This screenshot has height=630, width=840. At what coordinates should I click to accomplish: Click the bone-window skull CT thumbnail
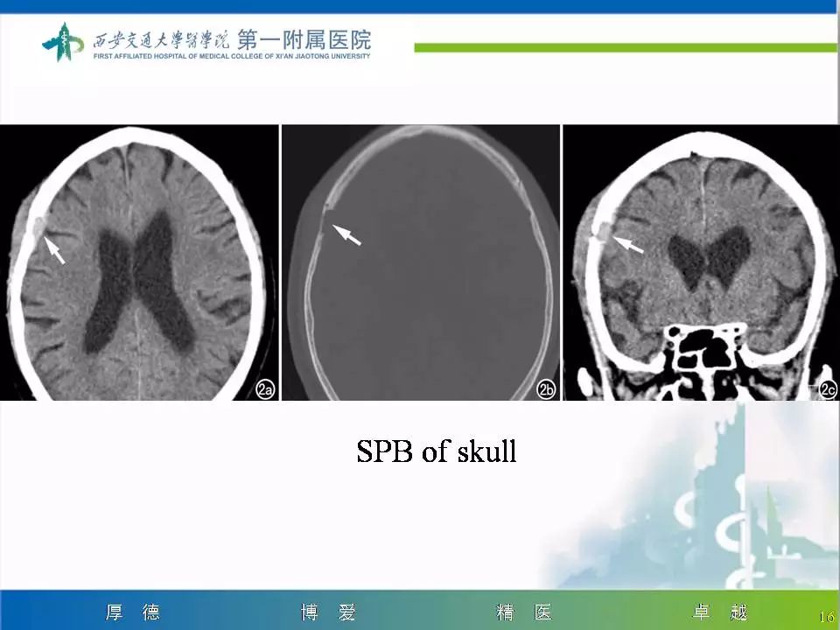(x=423, y=262)
